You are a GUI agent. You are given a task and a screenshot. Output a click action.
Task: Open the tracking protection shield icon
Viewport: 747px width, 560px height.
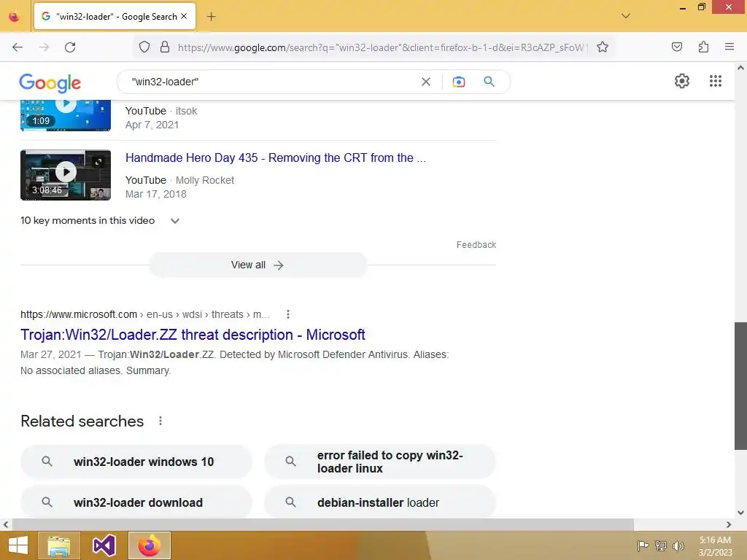pyautogui.click(x=144, y=47)
